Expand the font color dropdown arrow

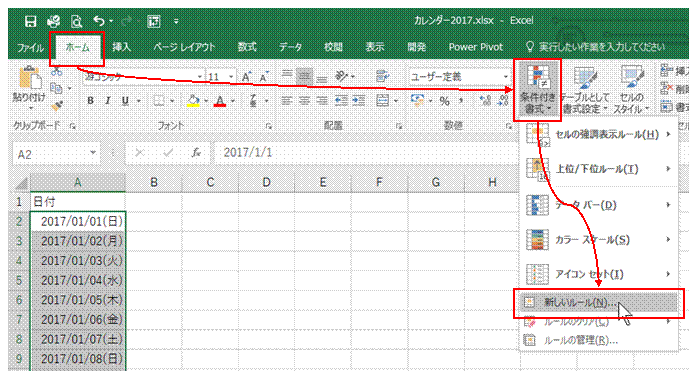click(x=233, y=101)
